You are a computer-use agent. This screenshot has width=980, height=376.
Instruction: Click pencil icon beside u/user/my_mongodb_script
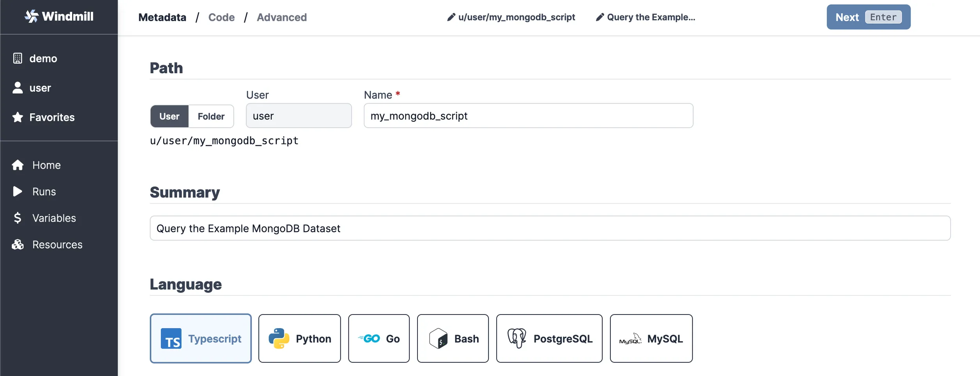pyautogui.click(x=451, y=17)
